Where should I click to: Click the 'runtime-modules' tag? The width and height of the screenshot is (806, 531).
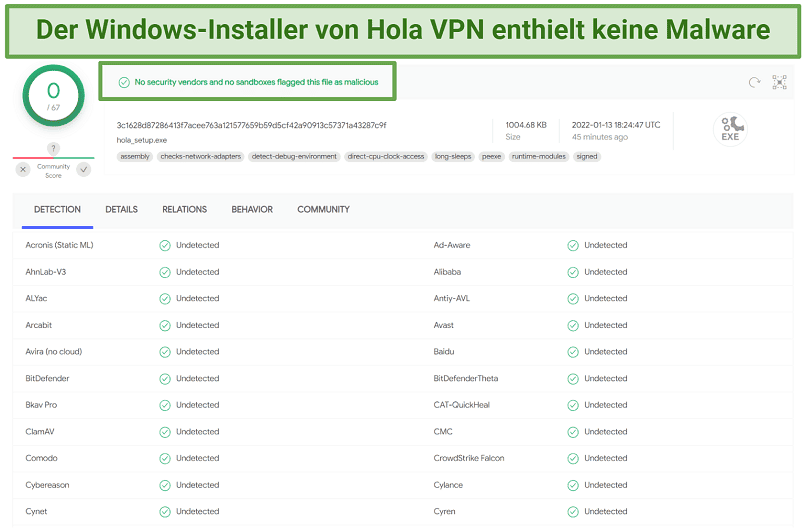(539, 157)
